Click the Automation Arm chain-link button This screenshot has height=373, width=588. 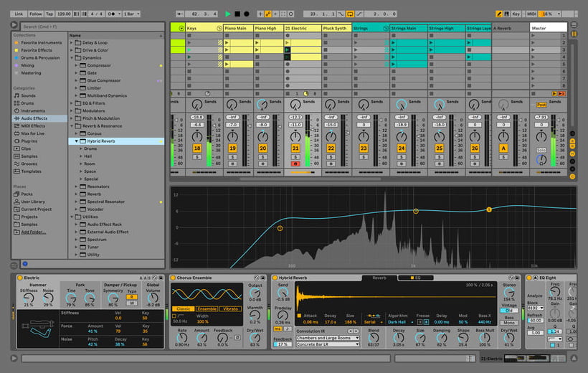[268, 14]
